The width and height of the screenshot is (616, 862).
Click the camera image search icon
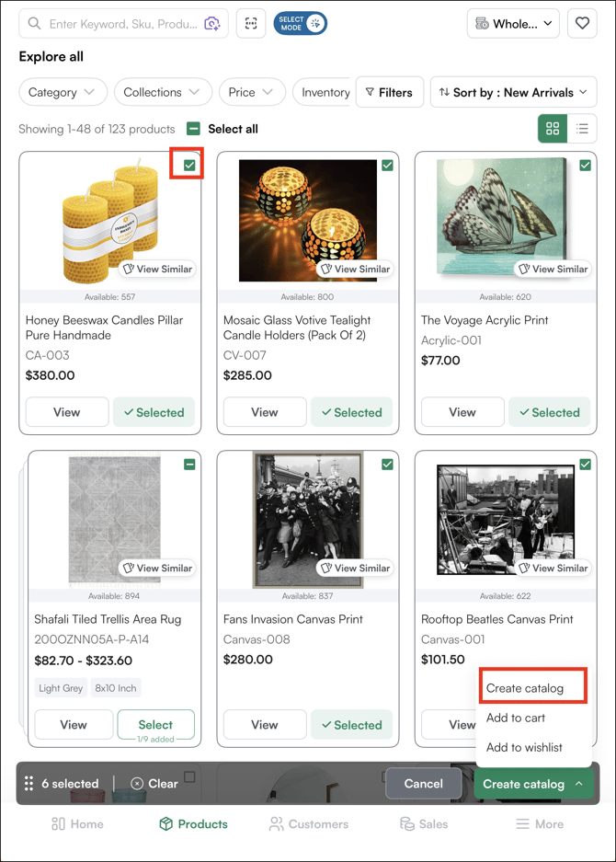(212, 24)
